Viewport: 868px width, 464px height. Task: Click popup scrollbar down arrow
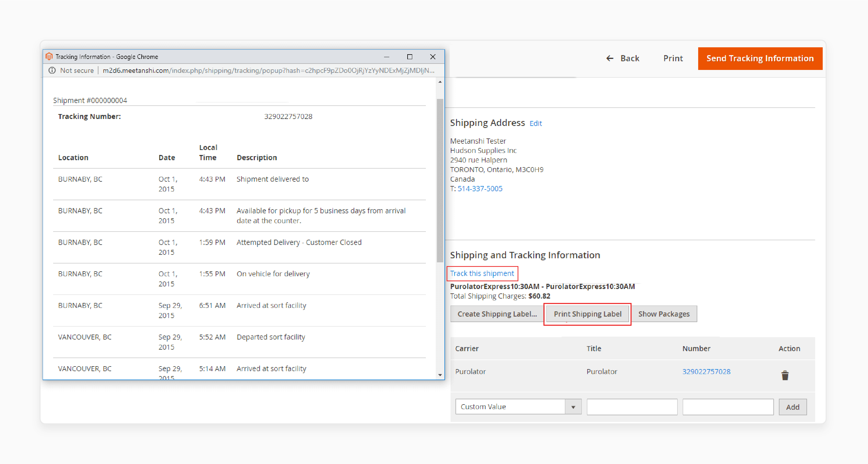point(440,375)
